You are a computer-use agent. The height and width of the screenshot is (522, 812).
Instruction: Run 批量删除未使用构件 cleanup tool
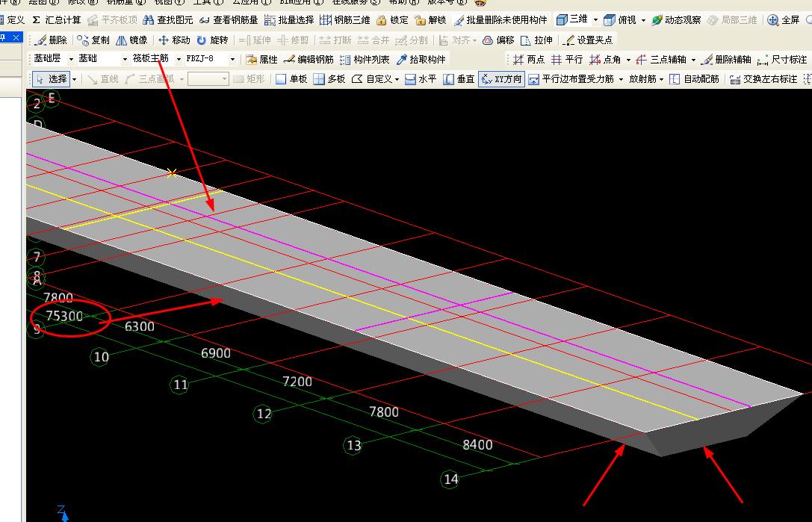(500, 20)
